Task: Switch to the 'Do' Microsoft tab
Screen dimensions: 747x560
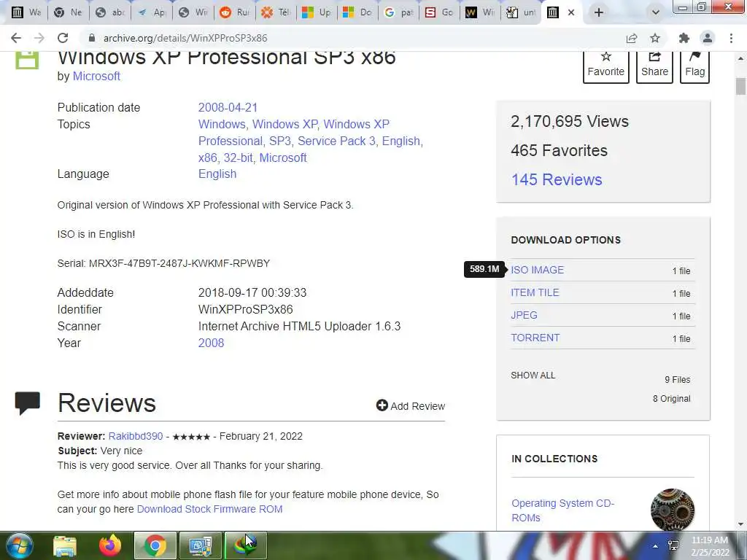Action: tap(357, 12)
